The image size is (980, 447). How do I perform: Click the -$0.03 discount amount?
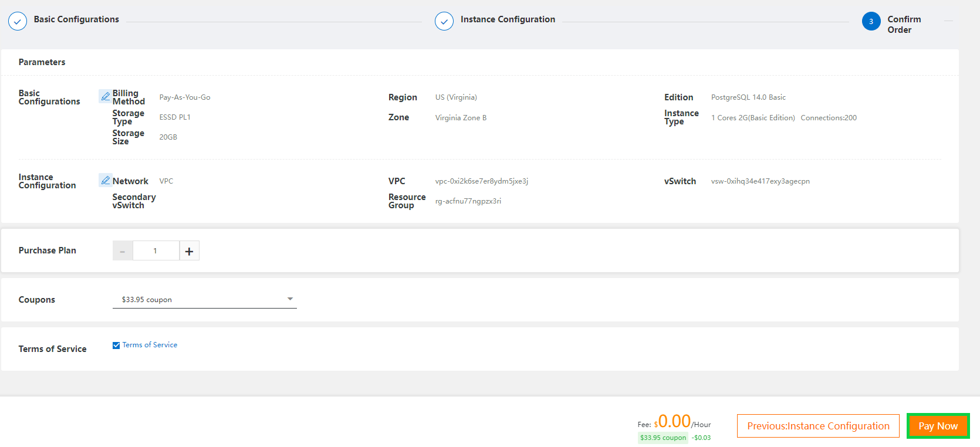click(701, 438)
